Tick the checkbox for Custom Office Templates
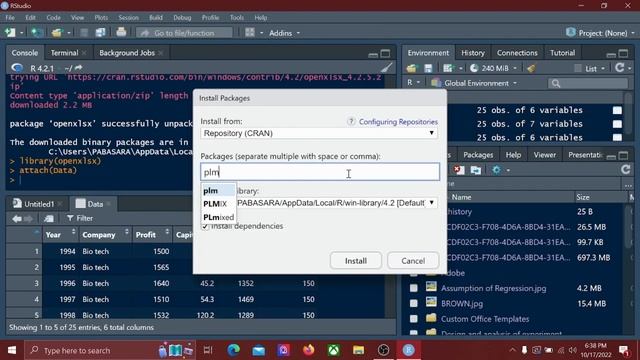Screen dimensions: 640x360 pos(413,319)
